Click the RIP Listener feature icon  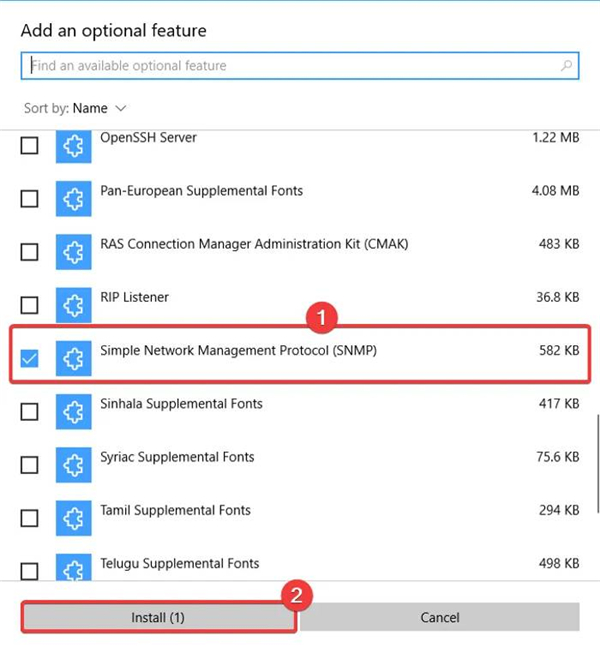(73, 305)
